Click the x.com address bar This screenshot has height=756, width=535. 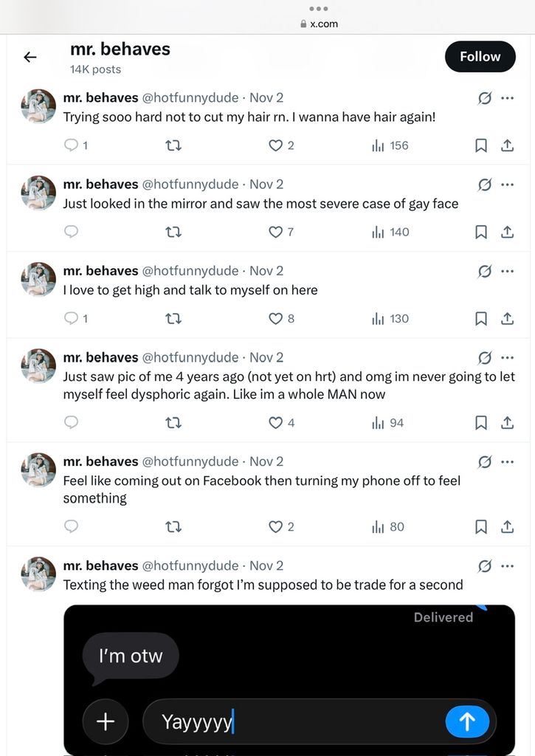pos(319,24)
